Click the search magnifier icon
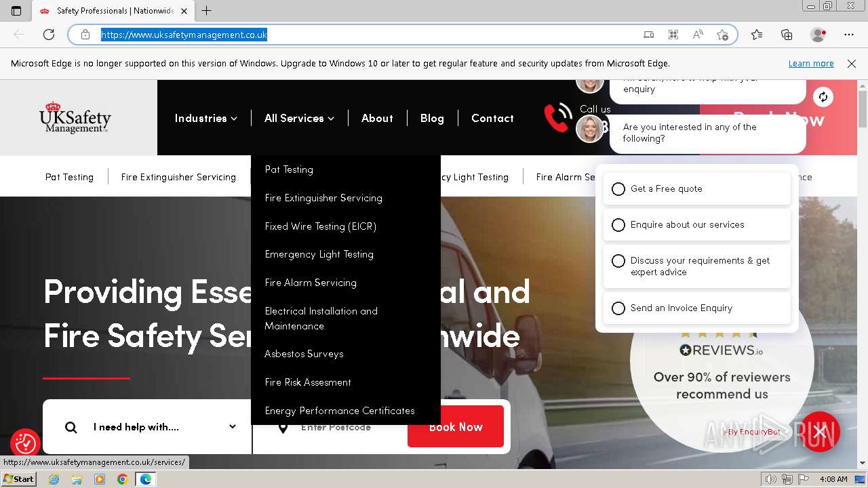Screen dimensions: 868x488 (x=71, y=427)
